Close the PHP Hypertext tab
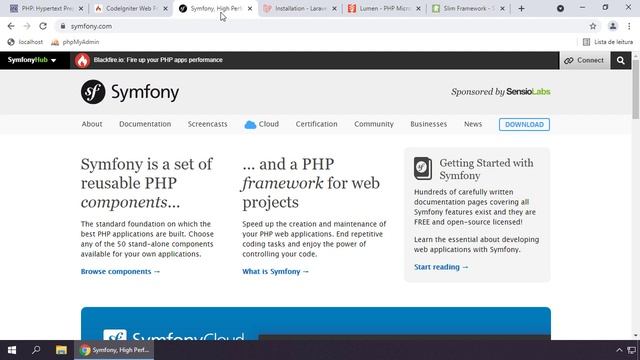This screenshot has height=360, width=640. (x=81, y=9)
